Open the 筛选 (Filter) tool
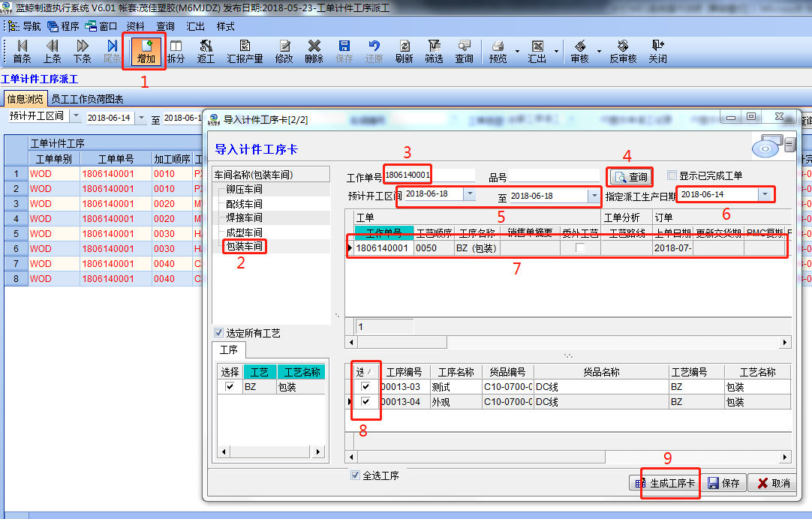Image resolution: width=812 pixels, height=519 pixels. [x=434, y=51]
